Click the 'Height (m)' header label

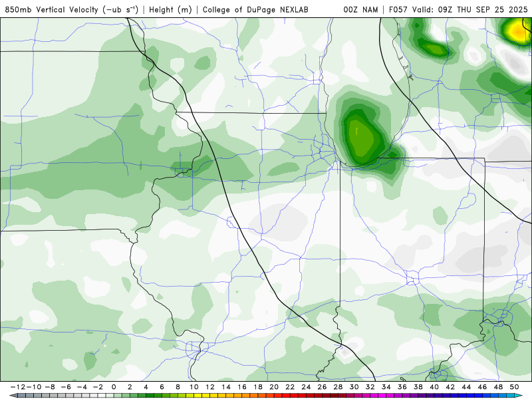[170, 10]
